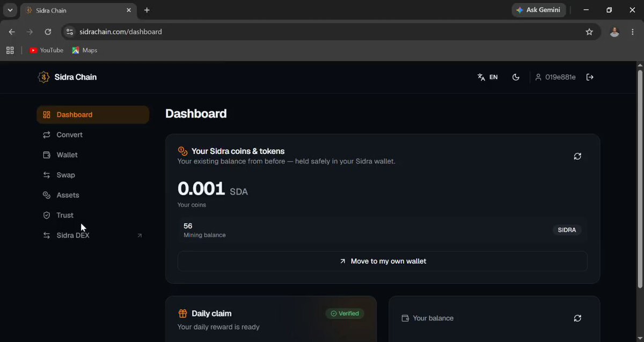The height and width of the screenshot is (342, 644).
Task: Open the Sidra DEX external link
Action: (93, 235)
